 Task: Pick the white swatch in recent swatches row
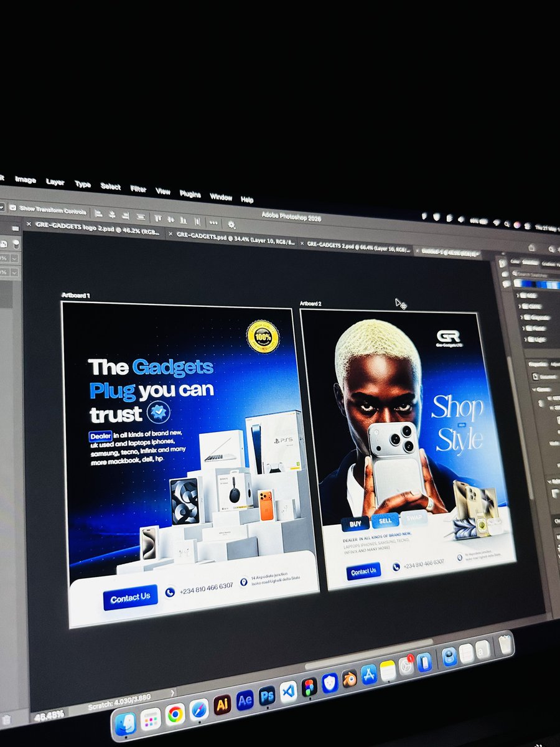518,283
